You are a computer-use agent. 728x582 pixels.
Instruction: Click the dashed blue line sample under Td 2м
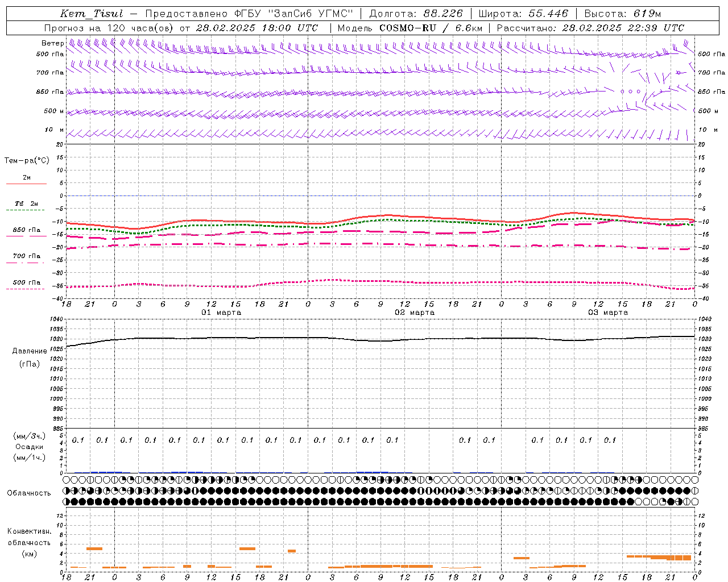(26, 210)
